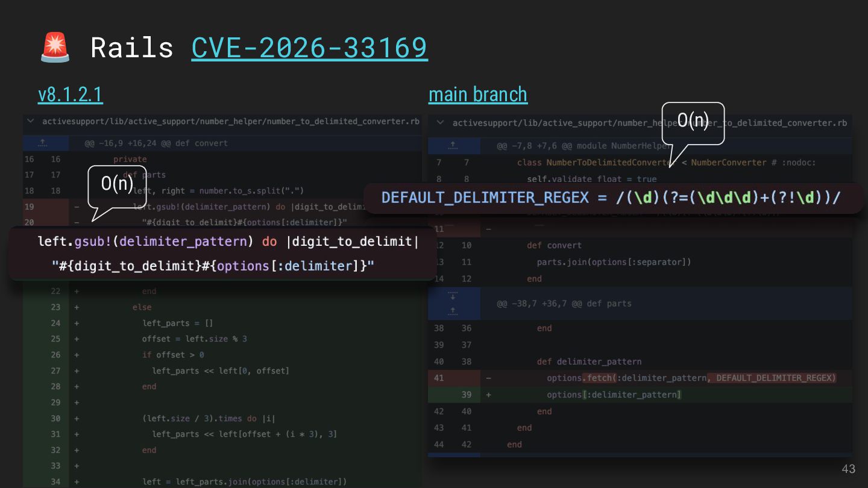868x488 pixels.
Task: Click the 'def delimiter_pattern' line
Action: (x=589, y=361)
